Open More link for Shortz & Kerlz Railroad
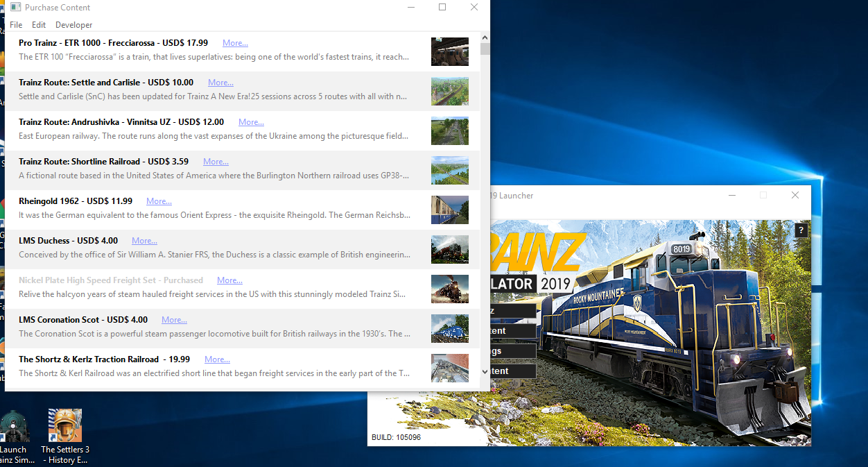The height and width of the screenshot is (467, 868). [217, 359]
